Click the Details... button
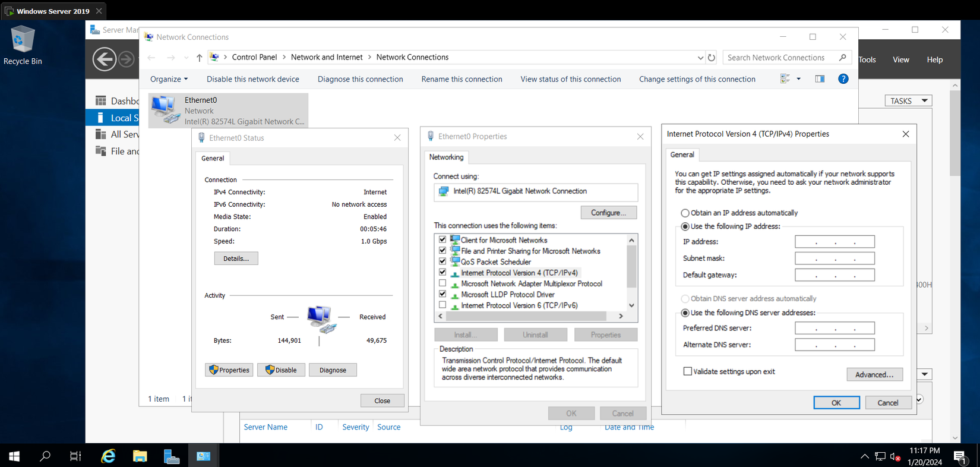This screenshot has height=467, width=980. 236,258
